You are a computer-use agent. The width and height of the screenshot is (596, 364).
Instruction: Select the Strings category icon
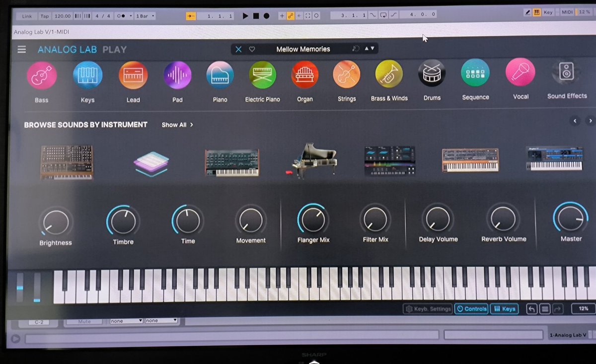pyautogui.click(x=347, y=74)
